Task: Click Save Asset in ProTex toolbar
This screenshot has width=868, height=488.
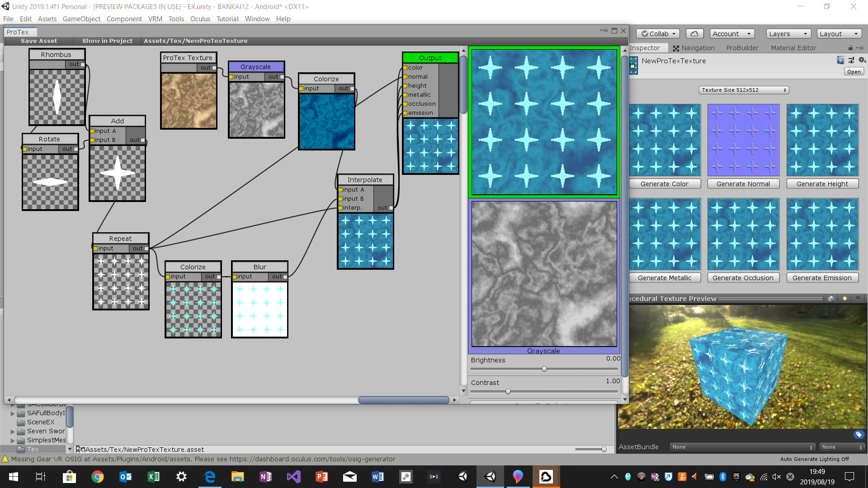Action: click(x=39, y=41)
